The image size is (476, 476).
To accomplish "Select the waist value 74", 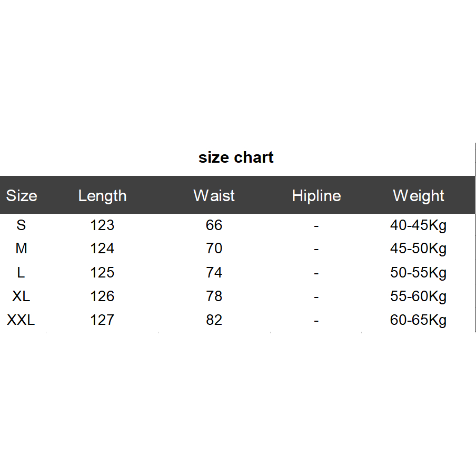I will [x=214, y=273].
